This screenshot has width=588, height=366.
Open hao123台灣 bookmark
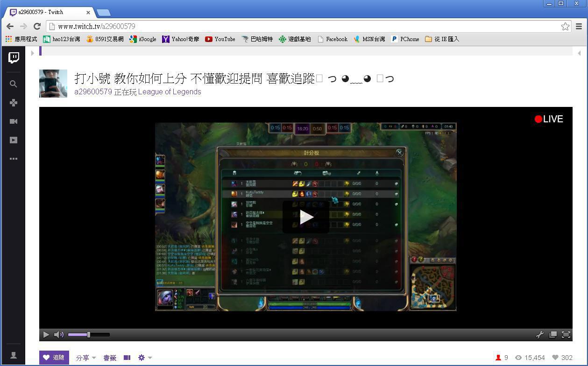pos(62,39)
